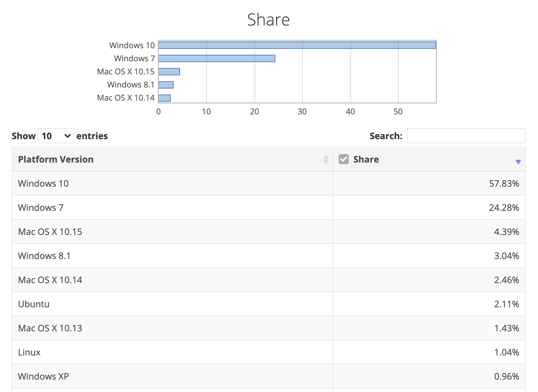
Task: Select the Mac OS X 10.14 chart bar
Action: point(165,98)
